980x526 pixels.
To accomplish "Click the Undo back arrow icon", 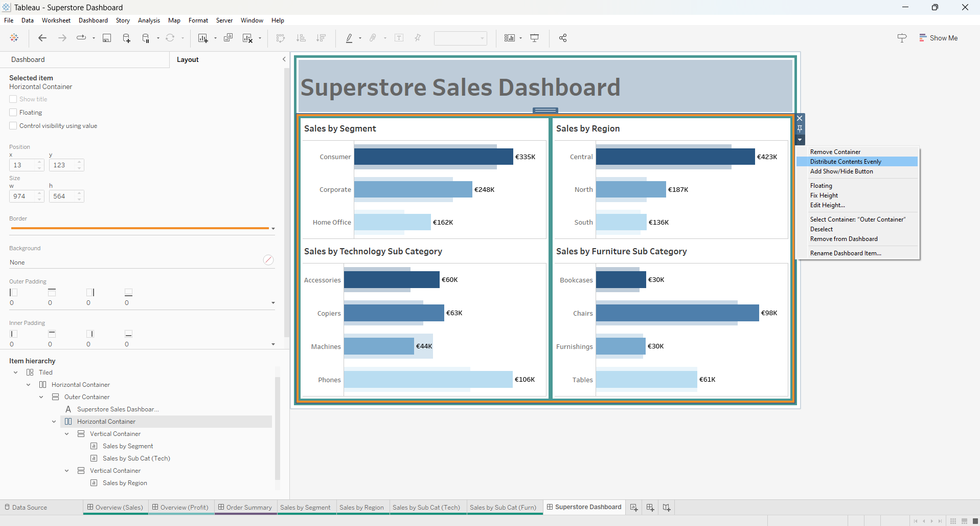I will [x=42, y=38].
